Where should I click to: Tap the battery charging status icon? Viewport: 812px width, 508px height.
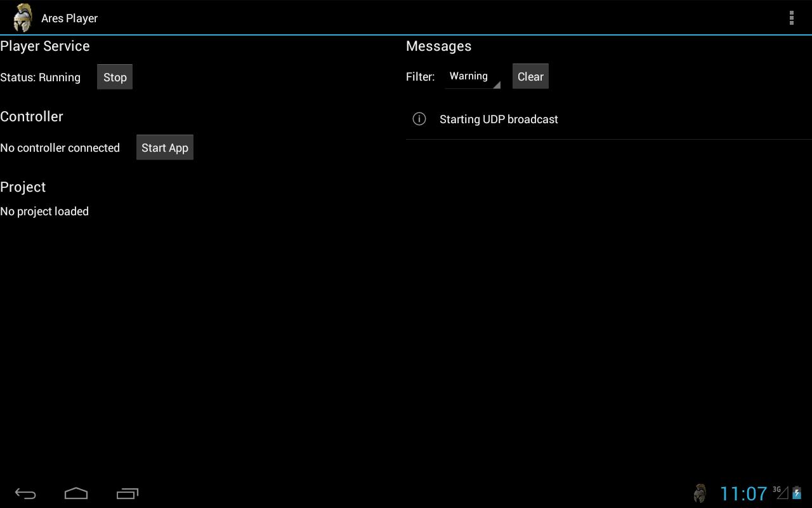[x=797, y=493]
